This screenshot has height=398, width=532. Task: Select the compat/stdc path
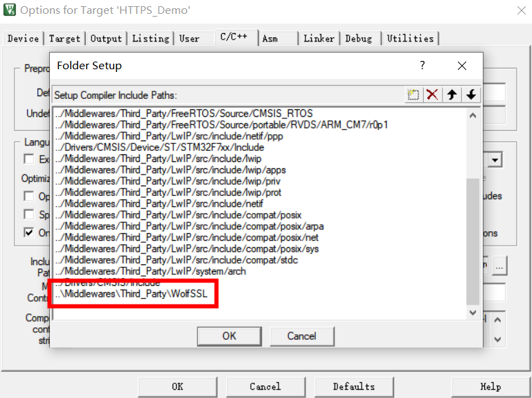(176, 260)
